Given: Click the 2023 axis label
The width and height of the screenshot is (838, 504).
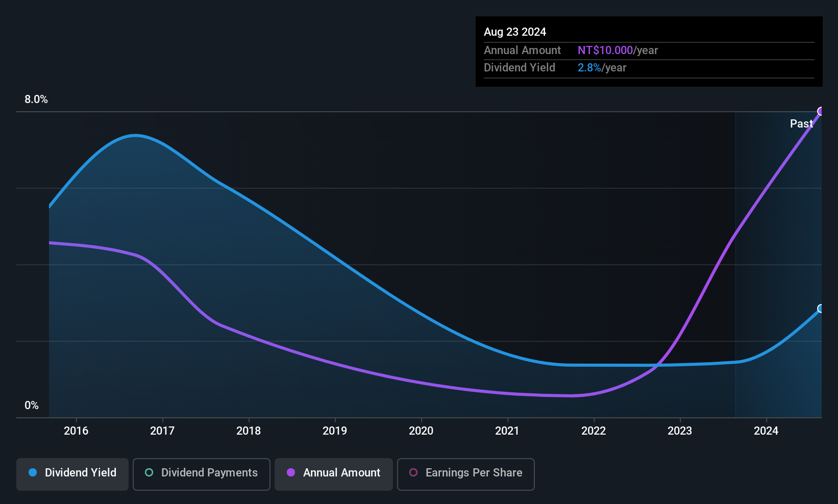Looking at the screenshot, I should 680,431.
